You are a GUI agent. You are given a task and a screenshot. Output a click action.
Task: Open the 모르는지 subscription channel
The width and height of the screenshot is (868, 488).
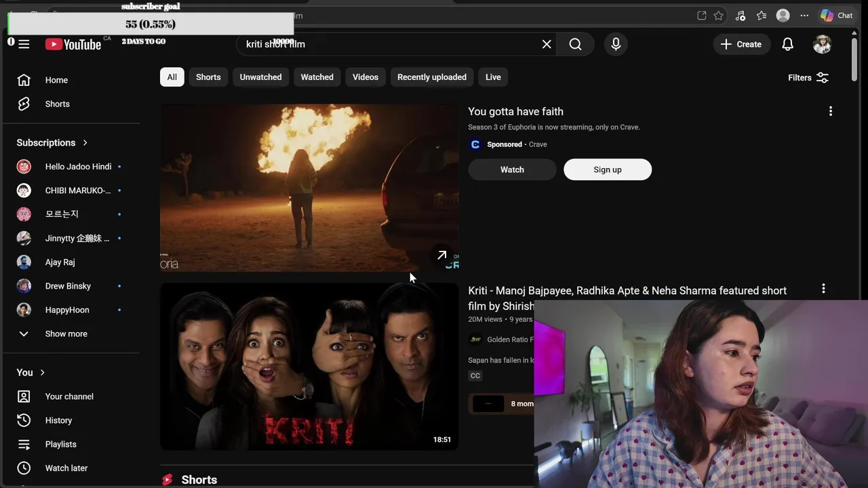click(x=71, y=214)
